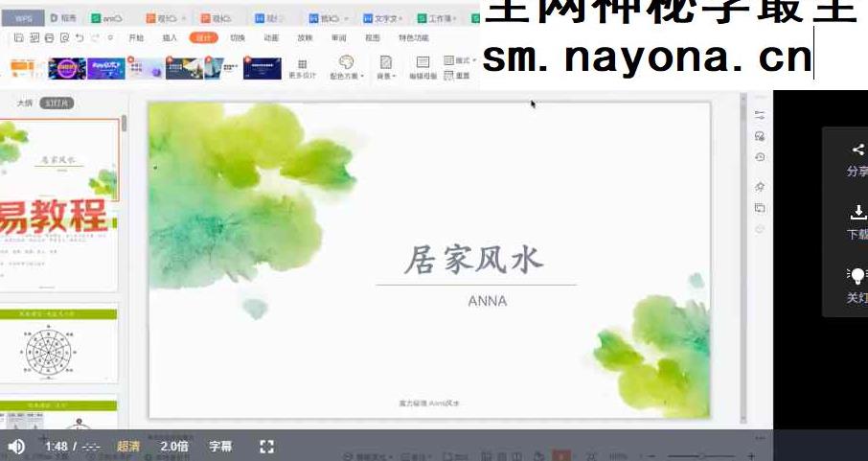Click the main editing area vertical scrollbar
This screenshot has width=868, height=461.
[743, 258]
